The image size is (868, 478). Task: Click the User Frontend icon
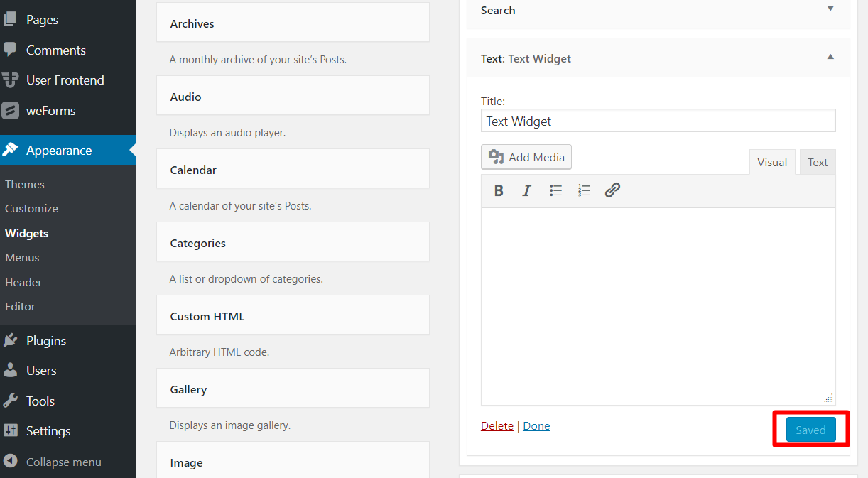[x=10, y=80]
